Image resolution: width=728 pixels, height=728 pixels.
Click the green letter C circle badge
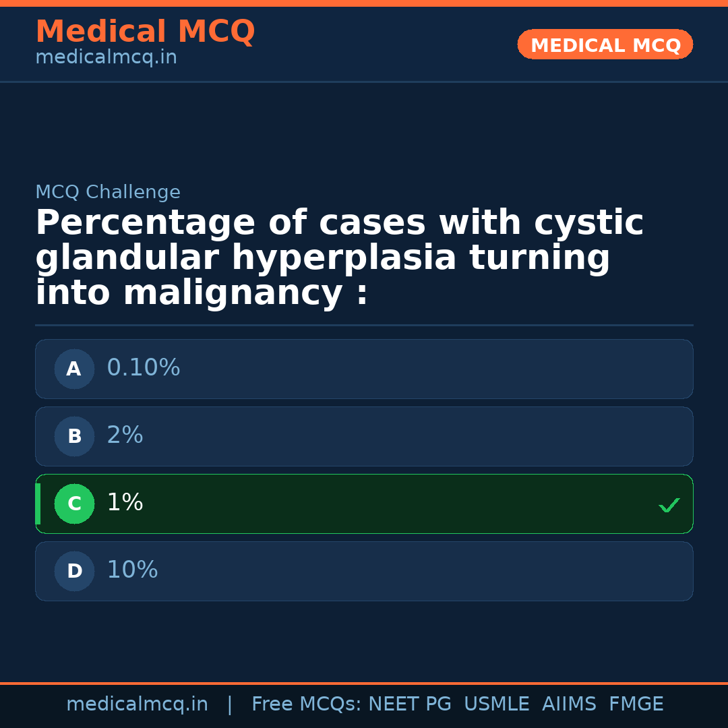(74, 504)
